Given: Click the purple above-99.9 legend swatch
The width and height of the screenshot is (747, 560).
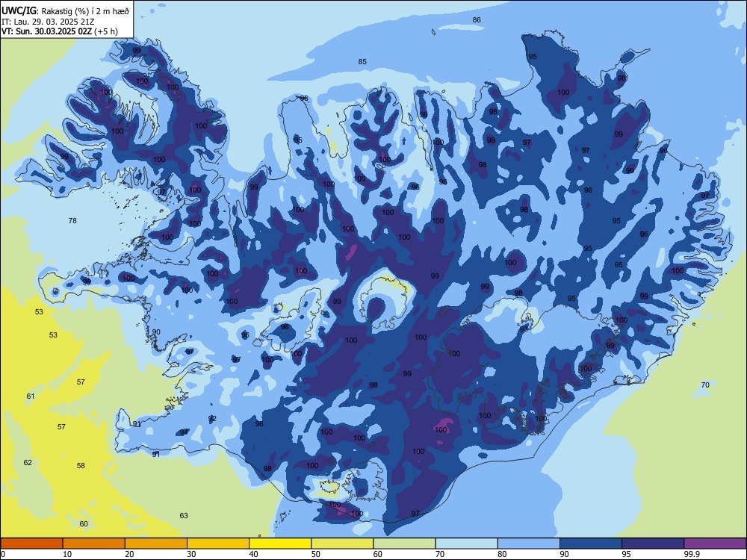Looking at the screenshot, I should pyautogui.click(x=715, y=544).
